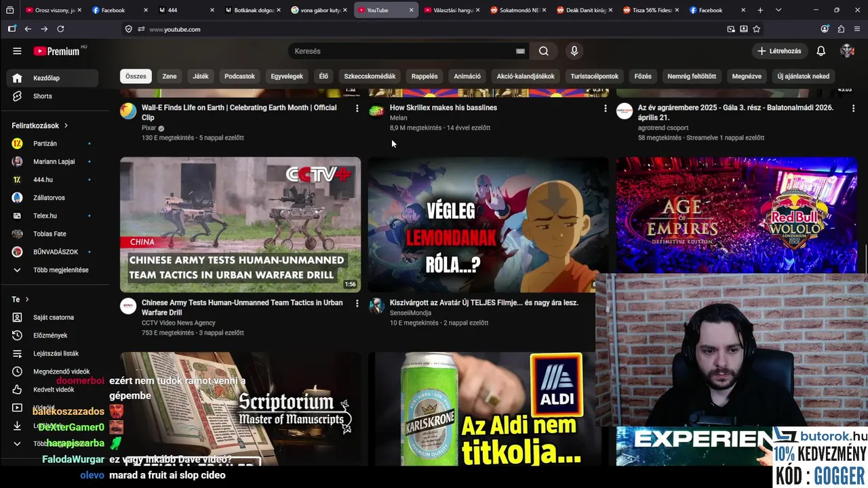Open Saját csatorna from sidebar
The width and height of the screenshot is (868, 488).
53,317
